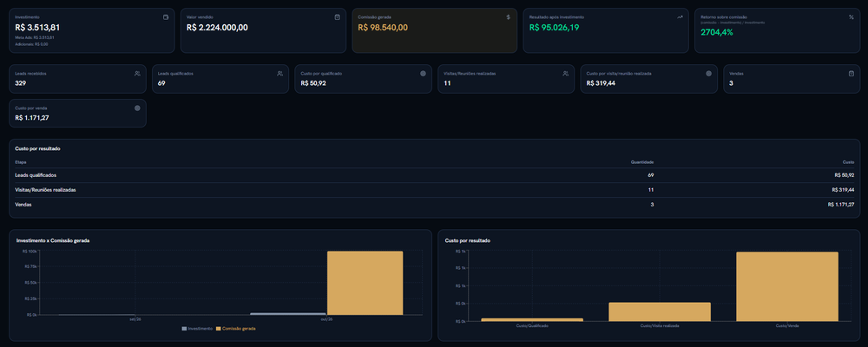Screen dimensions: 868x347
Task: Toggle the Comissão gerada series in chart legend
Action: pos(236,329)
